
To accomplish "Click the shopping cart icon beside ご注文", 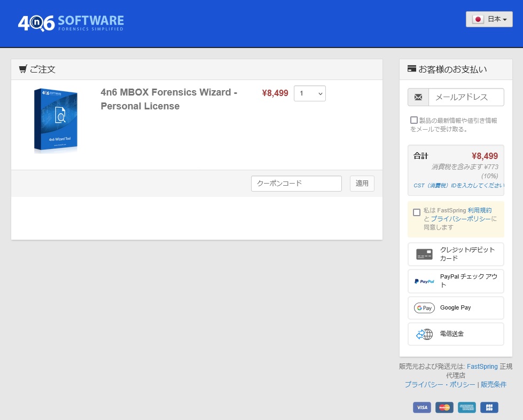I will pyautogui.click(x=23, y=69).
